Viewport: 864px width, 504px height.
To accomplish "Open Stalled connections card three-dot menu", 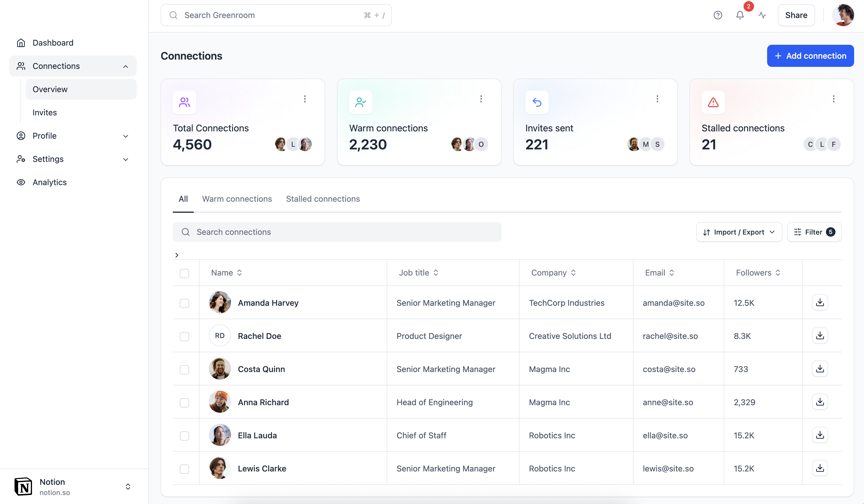I will (x=833, y=99).
